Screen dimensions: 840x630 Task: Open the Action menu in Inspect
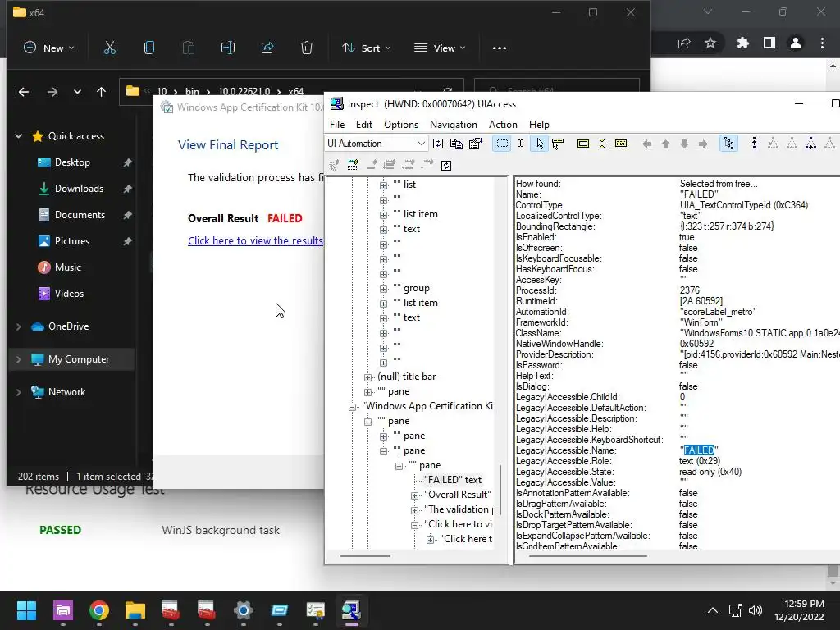(x=503, y=125)
